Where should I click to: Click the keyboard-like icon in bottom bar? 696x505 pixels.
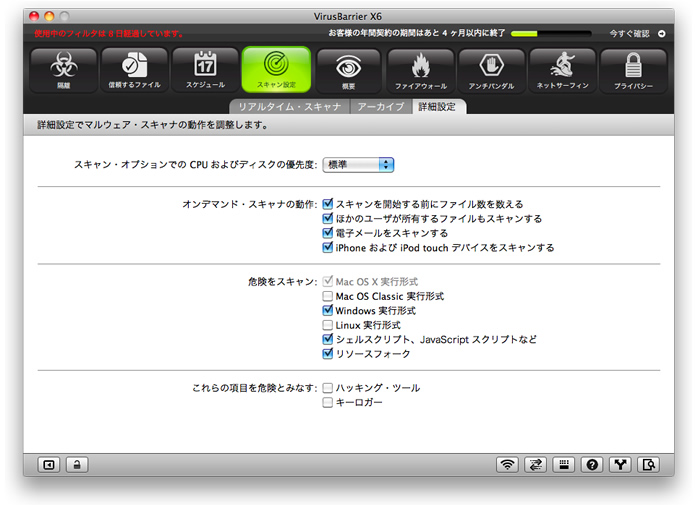[x=564, y=465]
